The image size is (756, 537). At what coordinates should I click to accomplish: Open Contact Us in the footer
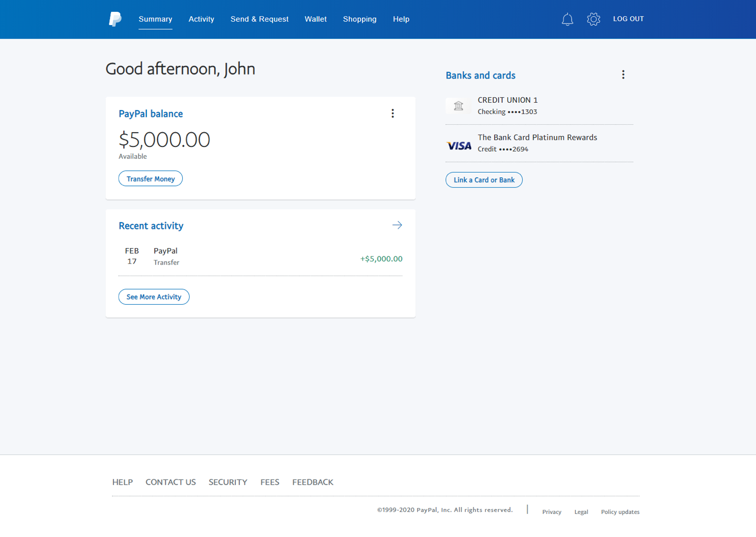171,482
